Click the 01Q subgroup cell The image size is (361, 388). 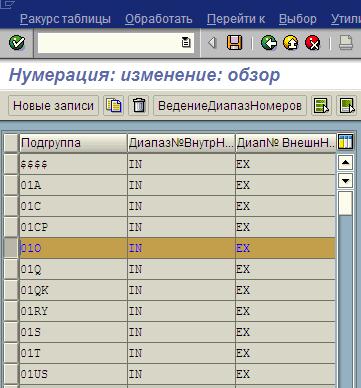[x=73, y=269]
